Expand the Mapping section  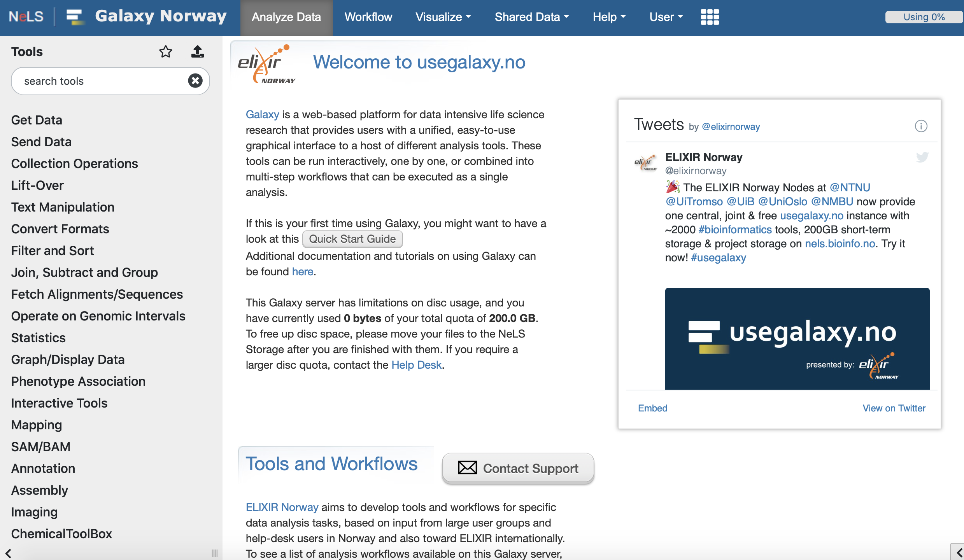37,425
